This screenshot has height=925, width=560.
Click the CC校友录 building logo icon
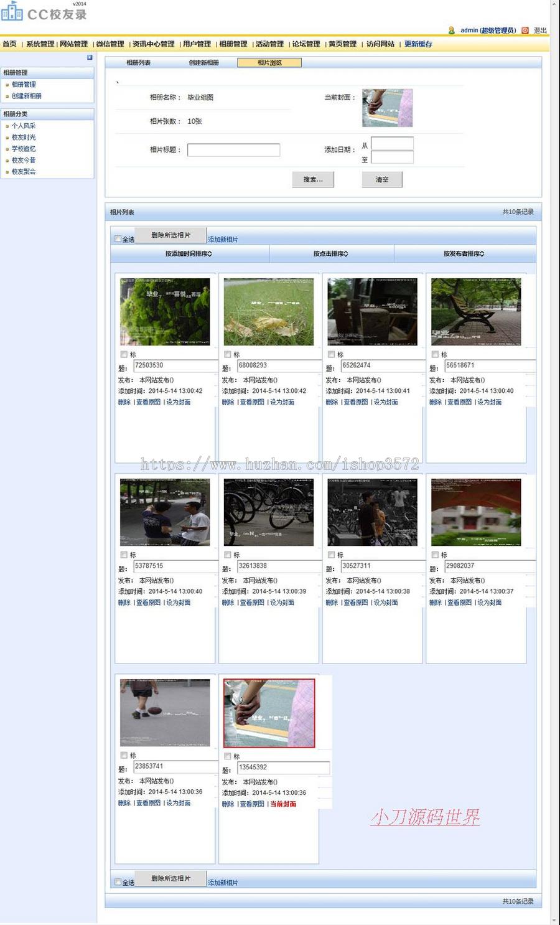(12, 11)
